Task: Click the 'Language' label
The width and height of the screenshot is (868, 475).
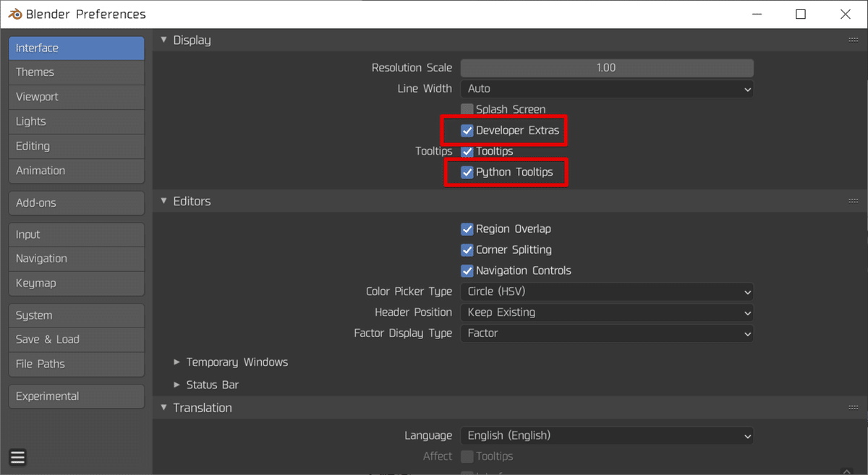Action: pos(428,435)
